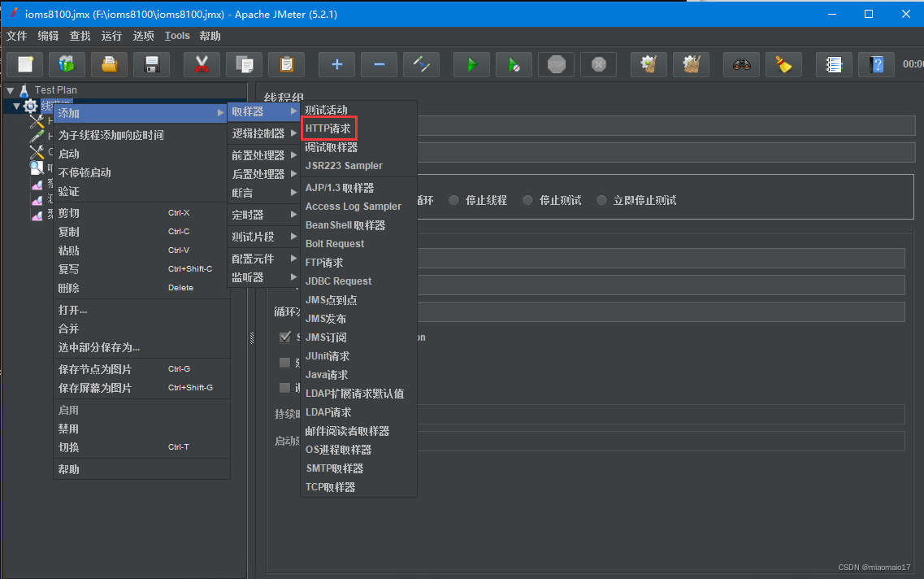Open Search with binoculars icon

(741, 64)
